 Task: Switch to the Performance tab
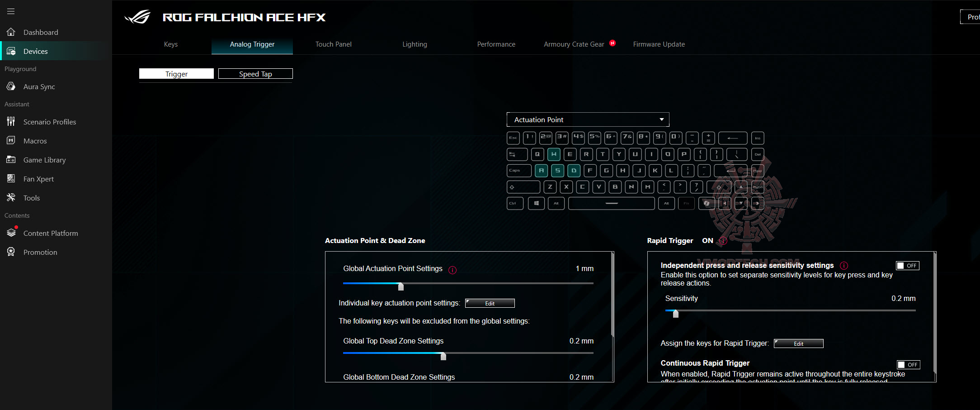496,44
